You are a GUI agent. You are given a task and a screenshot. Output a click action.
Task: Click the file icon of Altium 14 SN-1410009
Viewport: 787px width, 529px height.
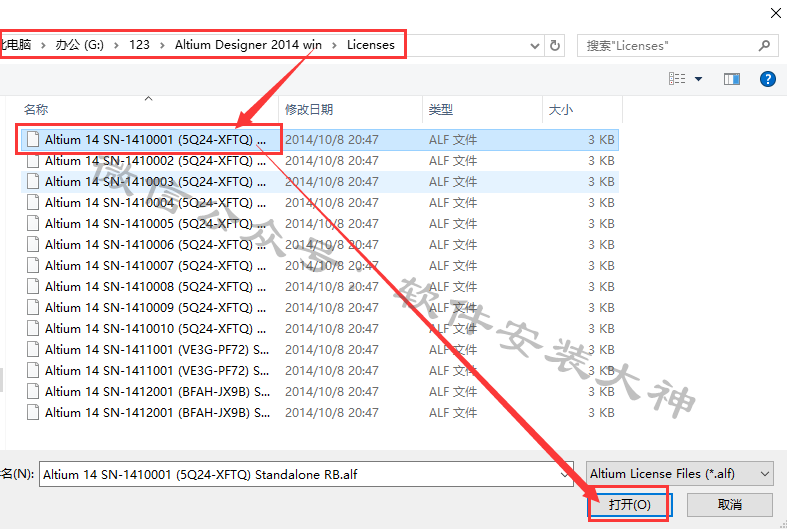point(33,308)
